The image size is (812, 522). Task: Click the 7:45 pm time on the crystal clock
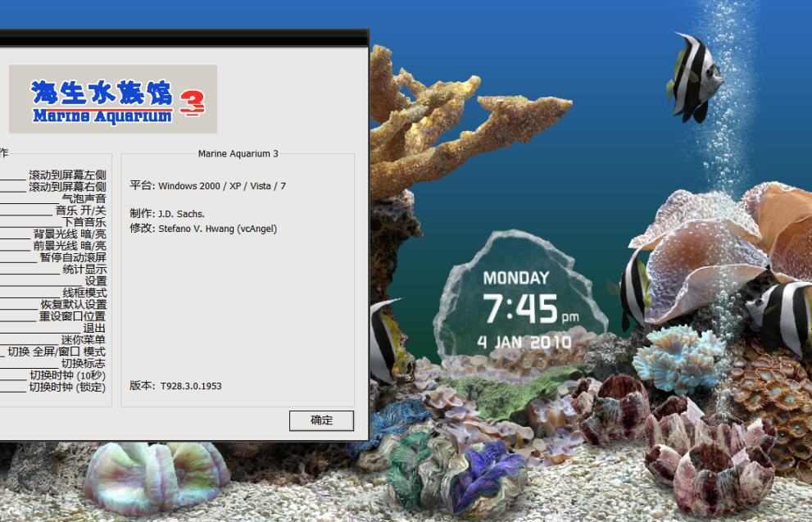(x=531, y=309)
